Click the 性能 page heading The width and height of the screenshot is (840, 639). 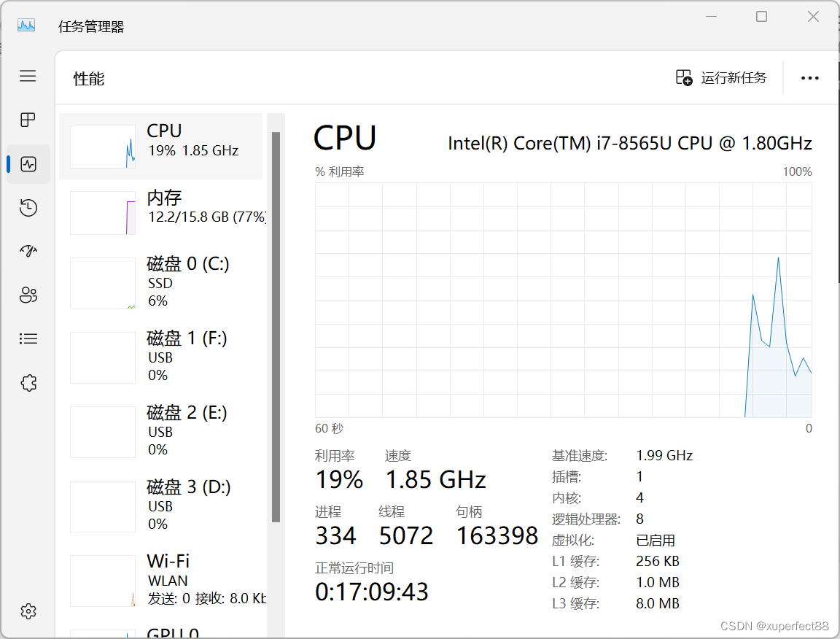pos(89,79)
